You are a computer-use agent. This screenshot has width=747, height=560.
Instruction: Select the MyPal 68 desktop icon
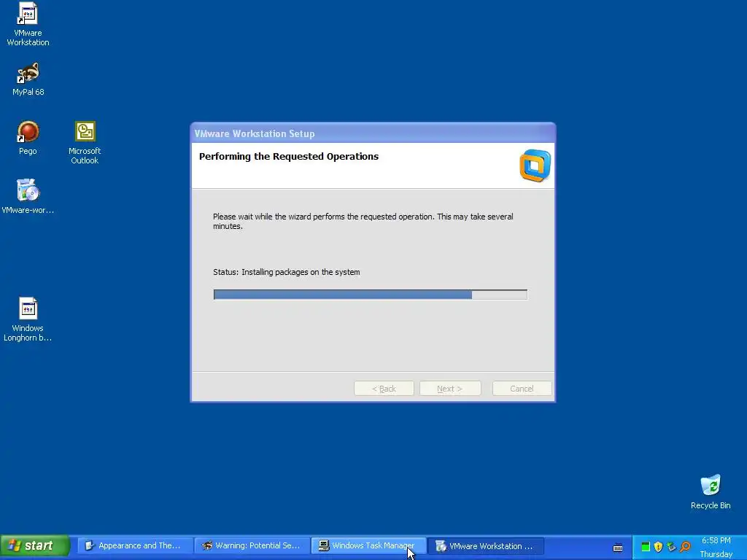point(28,79)
